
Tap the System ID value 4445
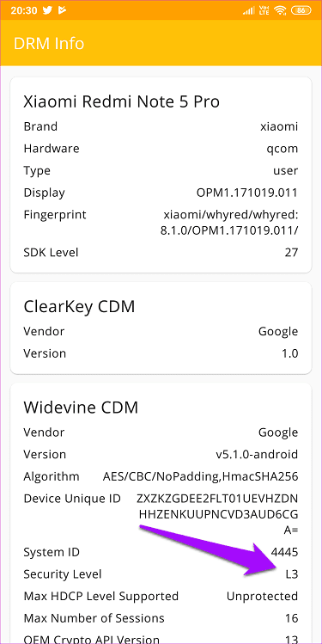click(285, 552)
